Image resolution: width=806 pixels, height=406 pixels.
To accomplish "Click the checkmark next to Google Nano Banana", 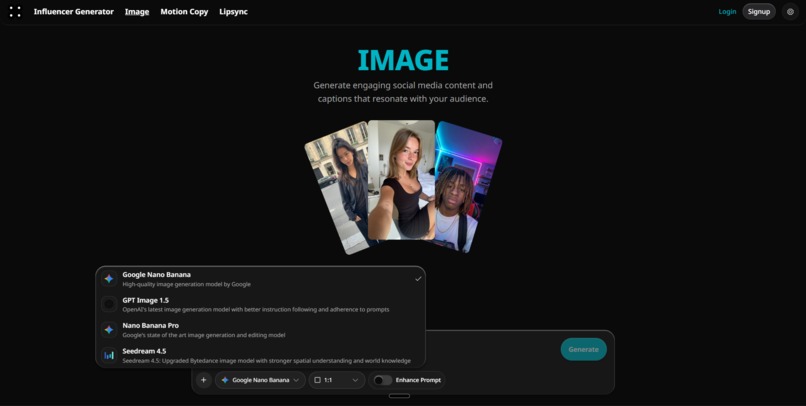I will [418, 279].
